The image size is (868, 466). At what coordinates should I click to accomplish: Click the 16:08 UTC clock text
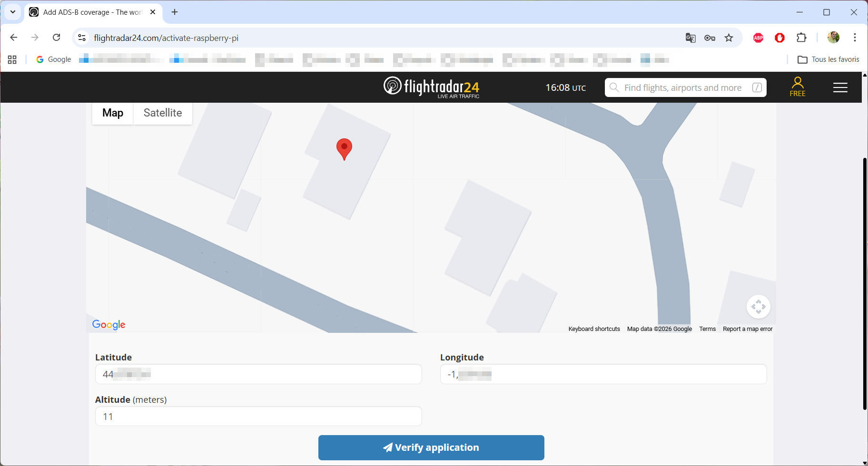coord(565,87)
